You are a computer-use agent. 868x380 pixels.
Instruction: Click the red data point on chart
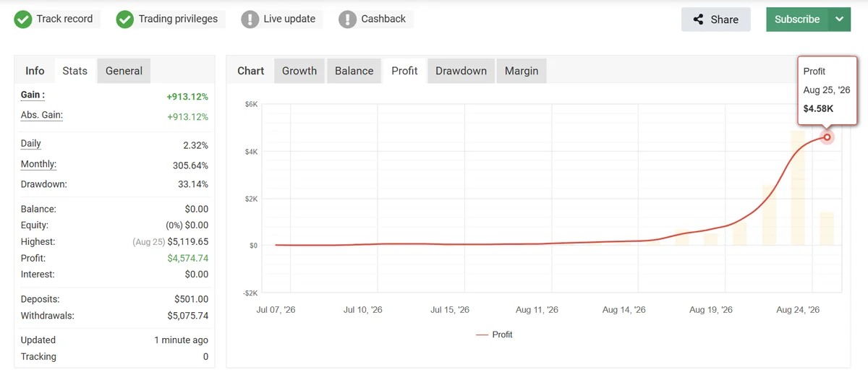(x=827, y=137)
